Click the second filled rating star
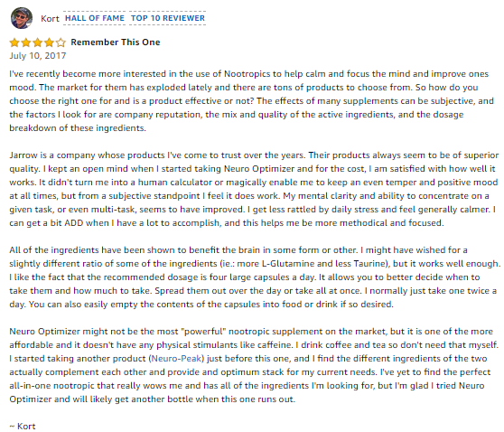Image resolution: width=504 pixels, height=432 pixels. coord(26,42)
